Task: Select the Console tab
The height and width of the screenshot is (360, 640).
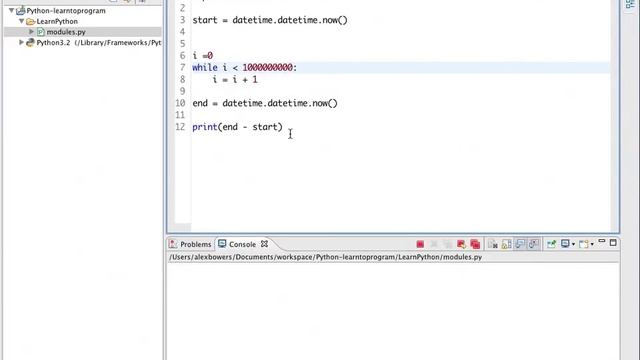Action: coord(242,244)
